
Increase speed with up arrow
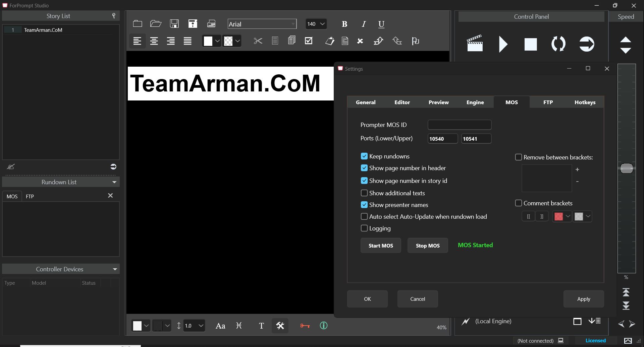[626, 40]
